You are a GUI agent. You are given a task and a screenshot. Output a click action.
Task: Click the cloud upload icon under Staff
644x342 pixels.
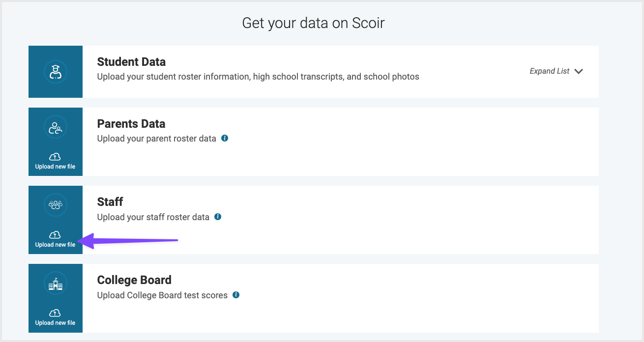point(55,235)
